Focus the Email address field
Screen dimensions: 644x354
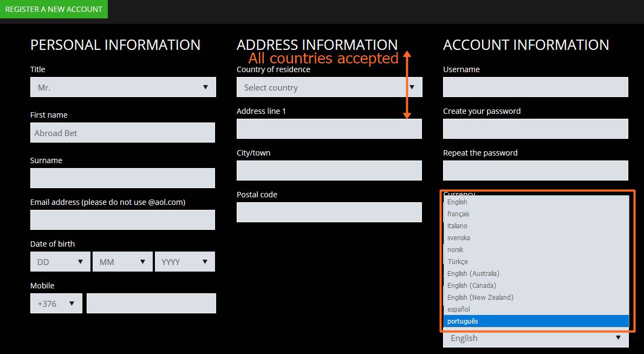122,220
